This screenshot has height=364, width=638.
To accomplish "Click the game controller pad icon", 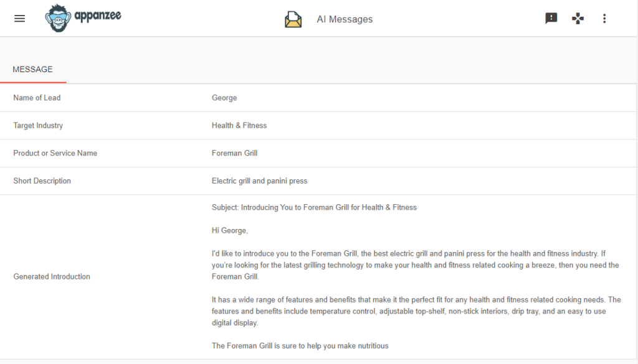I will (x=578, y=18).
